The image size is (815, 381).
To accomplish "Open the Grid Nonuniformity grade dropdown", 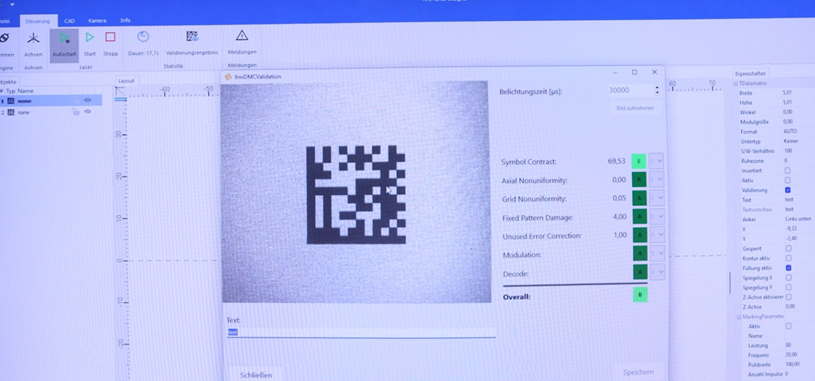I will click(657, 198).
